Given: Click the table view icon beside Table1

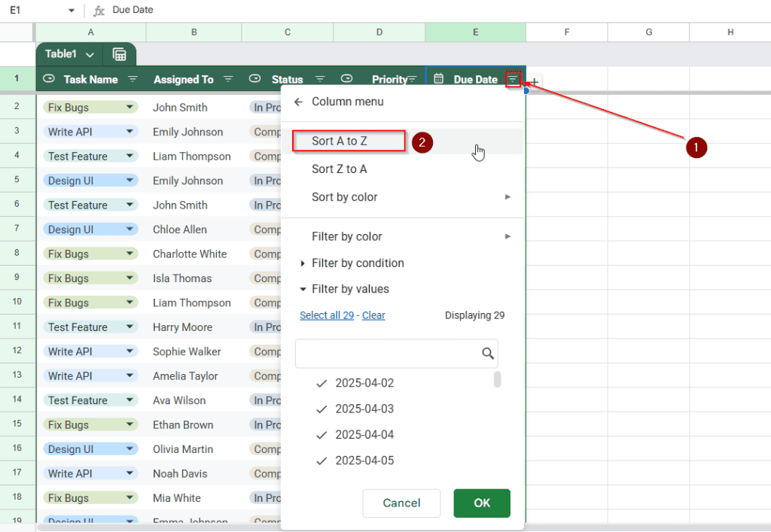Looking at the screenshot, I should 120,54.
